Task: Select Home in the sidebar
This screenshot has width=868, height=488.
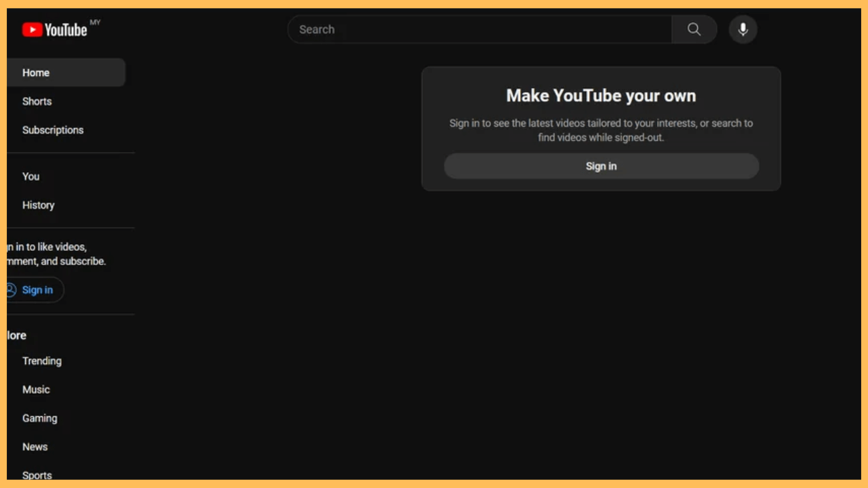Action: 35,73
